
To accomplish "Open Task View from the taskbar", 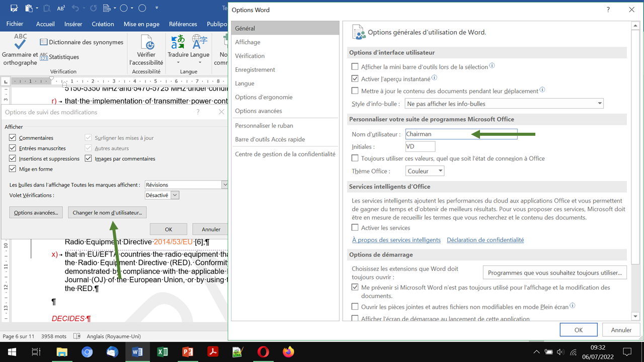I will [x=36, y=352].
